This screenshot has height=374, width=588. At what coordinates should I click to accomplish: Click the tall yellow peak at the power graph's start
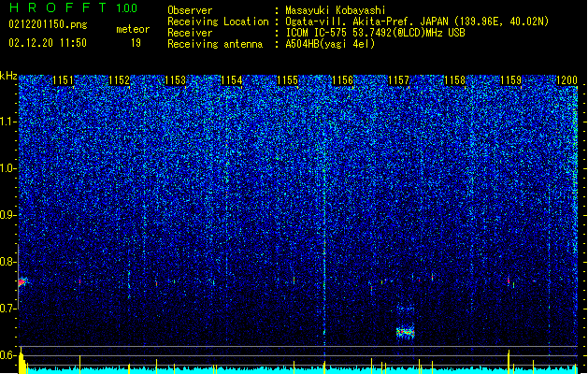[x=22, y=361]
